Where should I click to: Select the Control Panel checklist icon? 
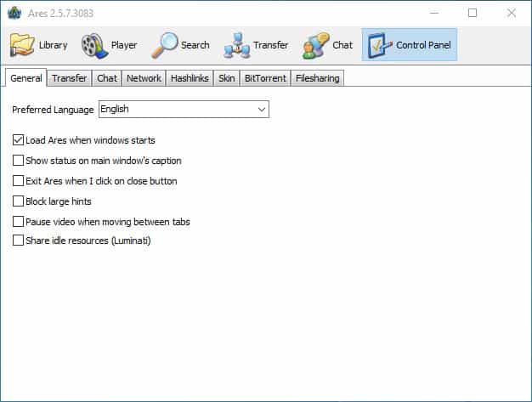click(x=380, y=45)
